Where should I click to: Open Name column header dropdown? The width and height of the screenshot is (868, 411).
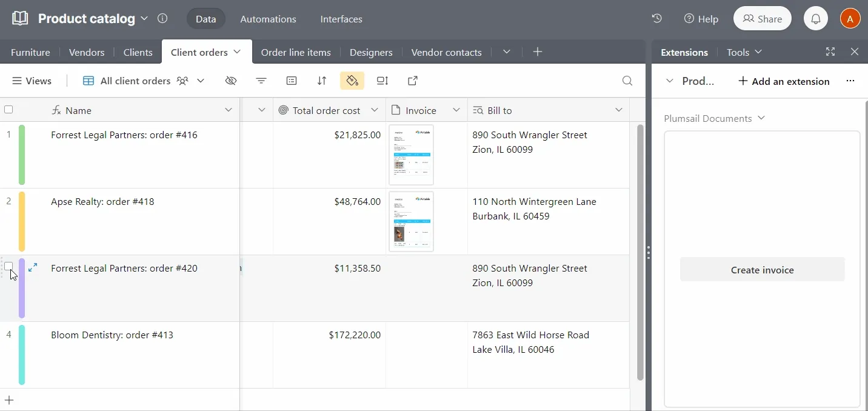tap(229, 110)
